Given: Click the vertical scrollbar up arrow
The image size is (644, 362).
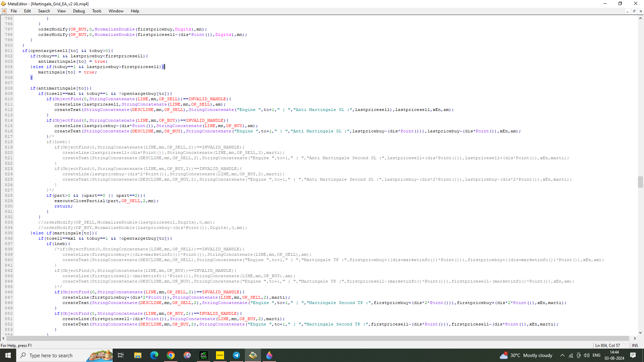Looking at the screenshot, I should 640,18.
